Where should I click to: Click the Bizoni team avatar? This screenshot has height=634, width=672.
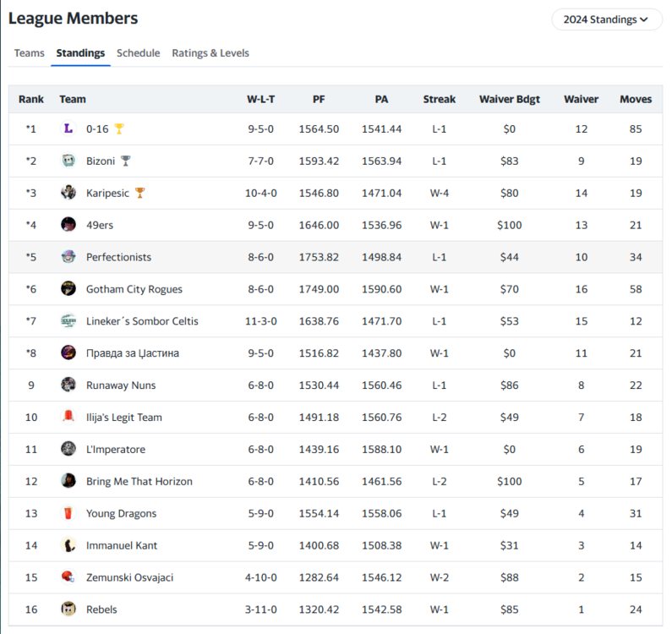[68, 161]
